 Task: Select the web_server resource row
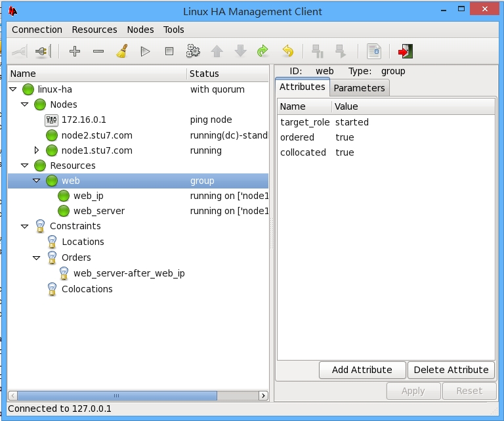(138, 211)
